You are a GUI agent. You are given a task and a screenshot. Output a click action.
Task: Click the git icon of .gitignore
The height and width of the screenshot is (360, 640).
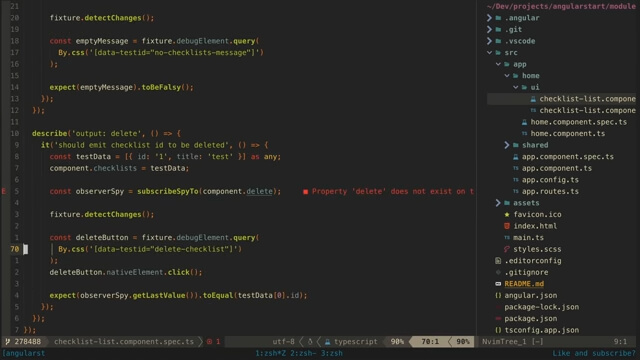[498, 272]
